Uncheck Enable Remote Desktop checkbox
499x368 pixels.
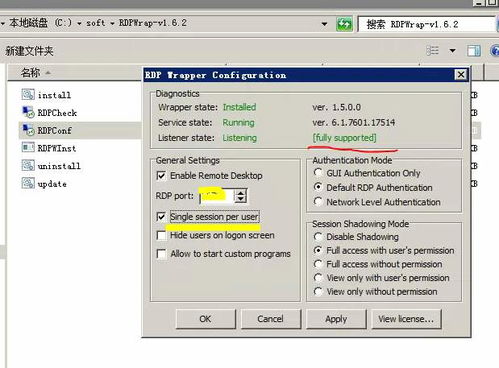(161, 176)
